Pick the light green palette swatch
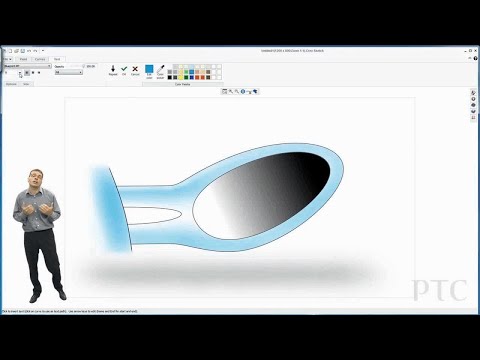The image size is (480, 360). pyautogui.click(x=186, y=72)
